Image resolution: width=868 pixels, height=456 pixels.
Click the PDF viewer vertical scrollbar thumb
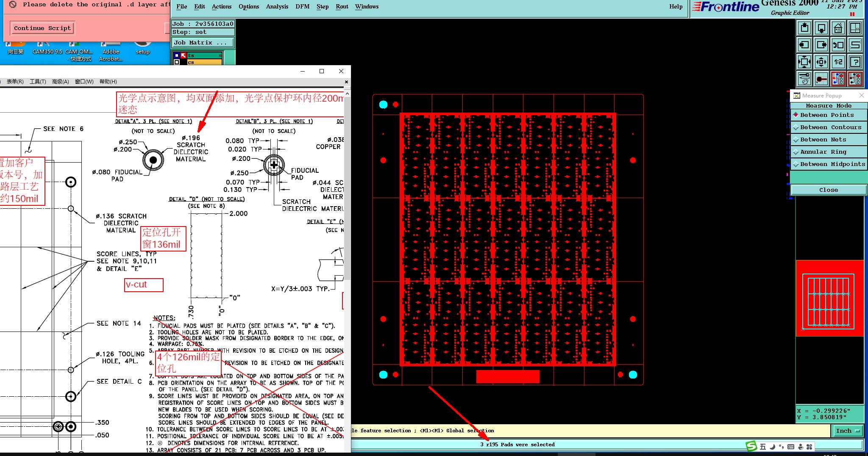[x=347, y=188]
